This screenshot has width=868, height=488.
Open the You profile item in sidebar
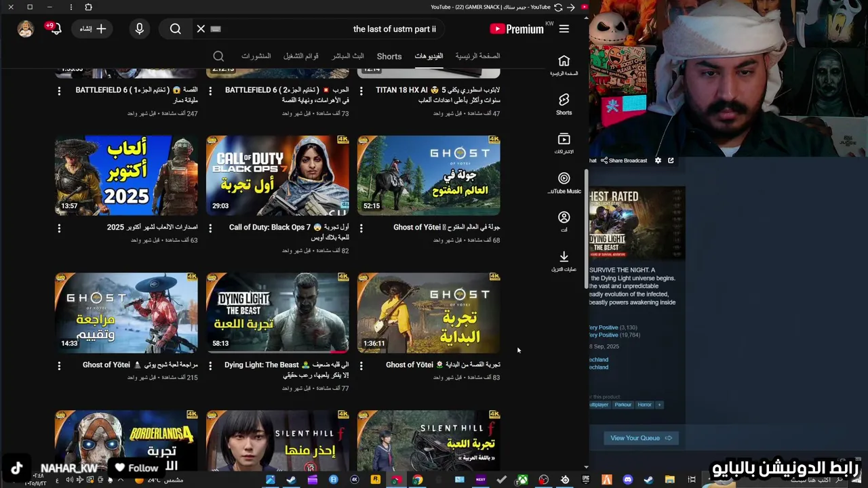tap(564, 222)
